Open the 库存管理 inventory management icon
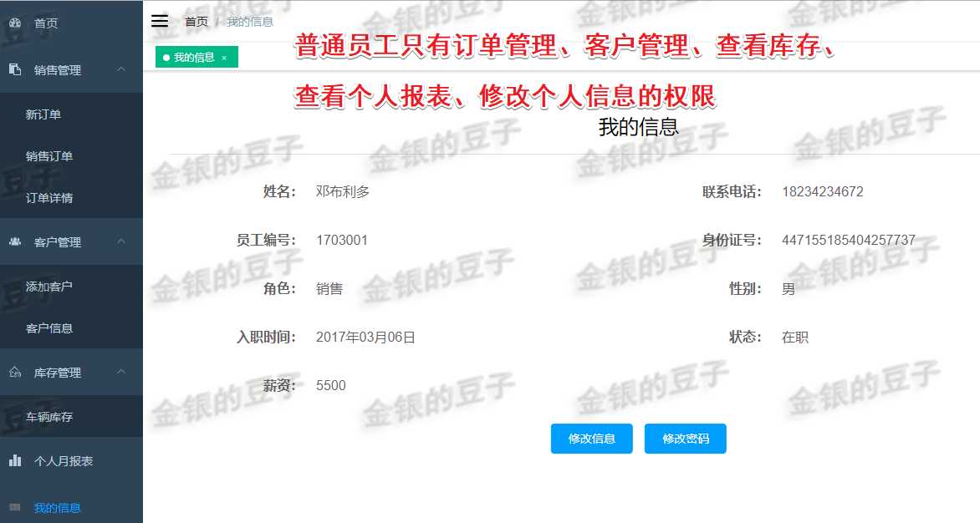The height and width of the screenshot is (523, 980). [x=17, y=372]
